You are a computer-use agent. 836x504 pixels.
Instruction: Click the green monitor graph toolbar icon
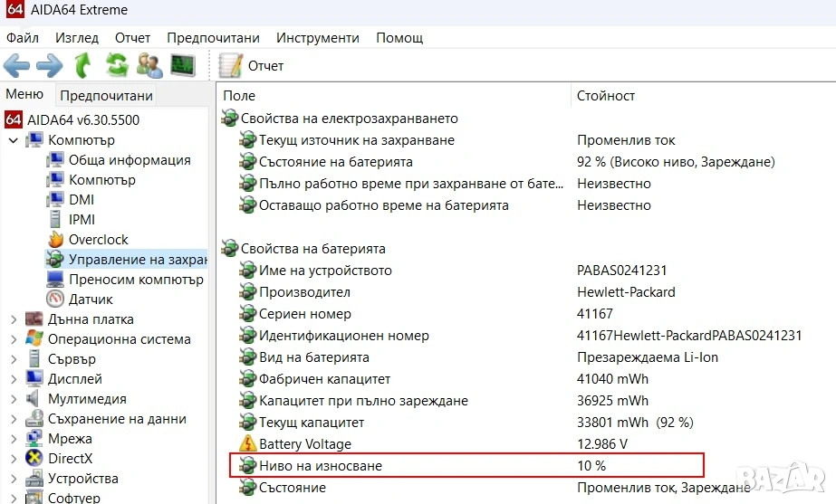click(183, 65)
